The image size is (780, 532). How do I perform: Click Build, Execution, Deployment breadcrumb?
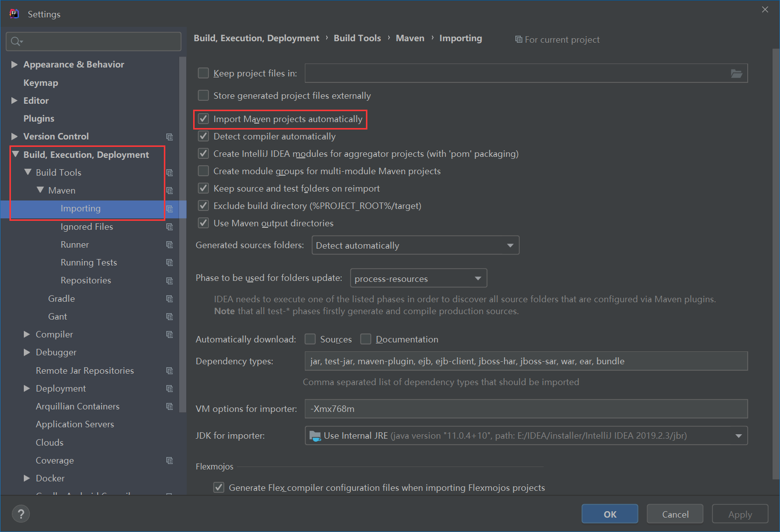[257, 38]
